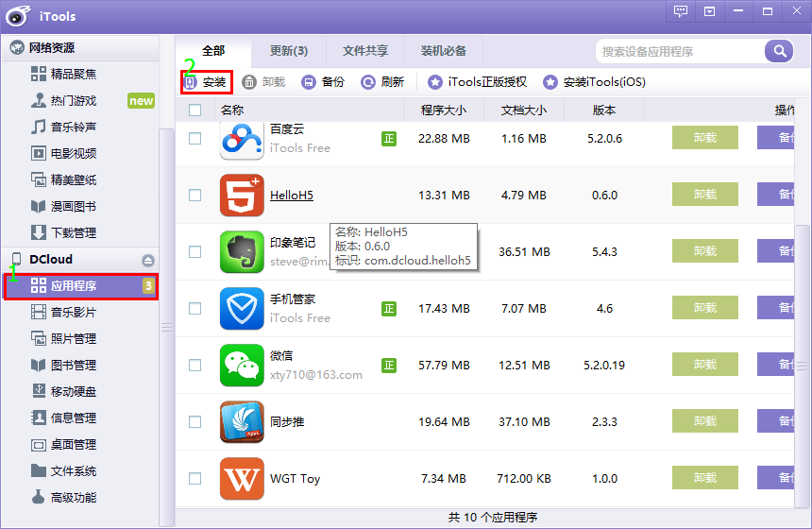Check the 百度云 row checkbox
812x529 pixels.
[195, 138]
